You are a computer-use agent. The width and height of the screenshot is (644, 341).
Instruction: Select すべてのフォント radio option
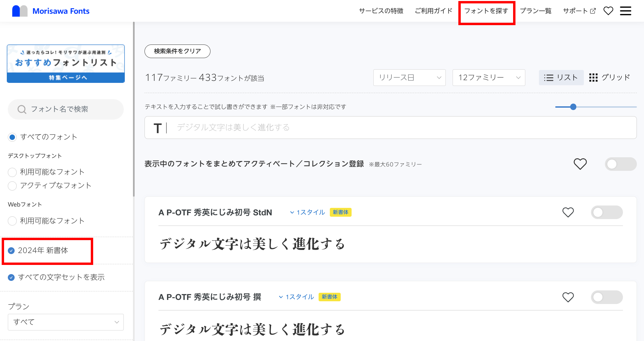click(x=12, y=137)
